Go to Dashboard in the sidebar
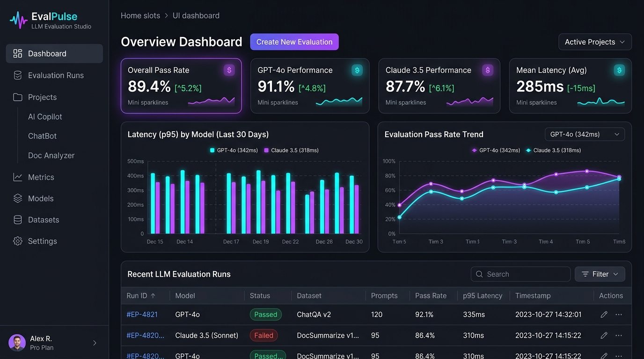The height and width of the screenshot is (359, 644). [x=54, y=53]
